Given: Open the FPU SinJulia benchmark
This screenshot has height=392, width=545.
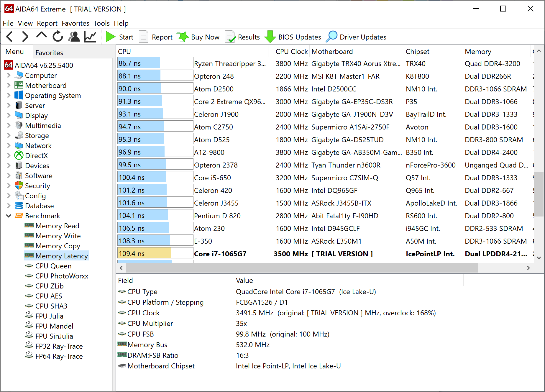Looking at the screenshot, I should 49,336.
